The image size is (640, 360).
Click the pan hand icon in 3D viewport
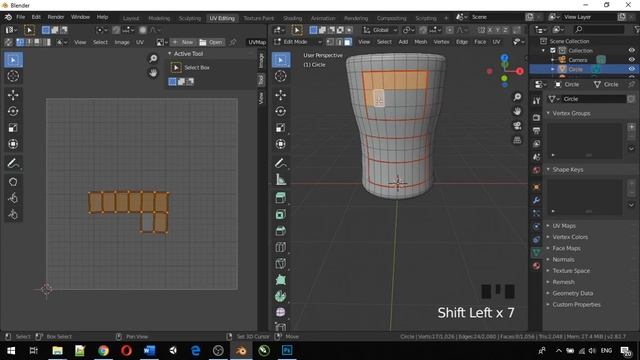pyautogui.click(x=517, y=111)
